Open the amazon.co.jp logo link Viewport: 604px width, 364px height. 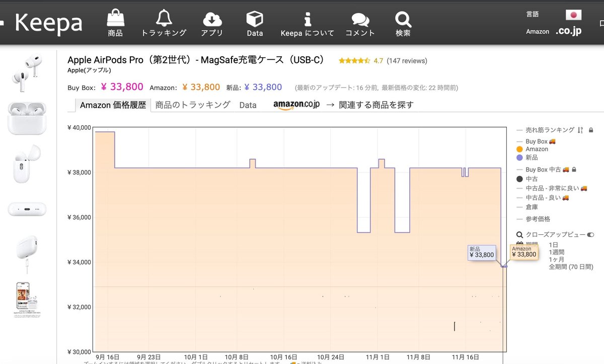pyautogui.click(x=296, y=105)
